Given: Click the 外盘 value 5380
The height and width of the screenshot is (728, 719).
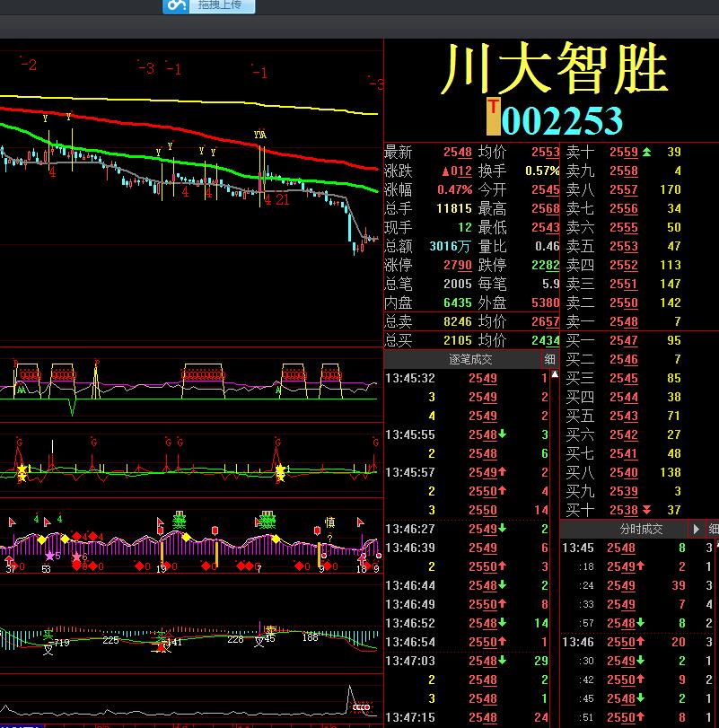Looking at the screenshot, I should 546,303.
